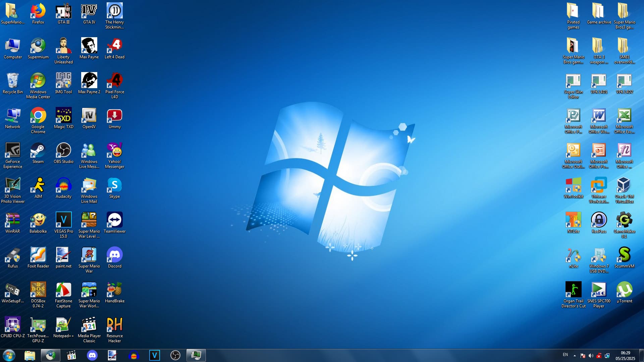Open the µTorrent desktop shortcut
644x362 pixels.
(624, 292)
